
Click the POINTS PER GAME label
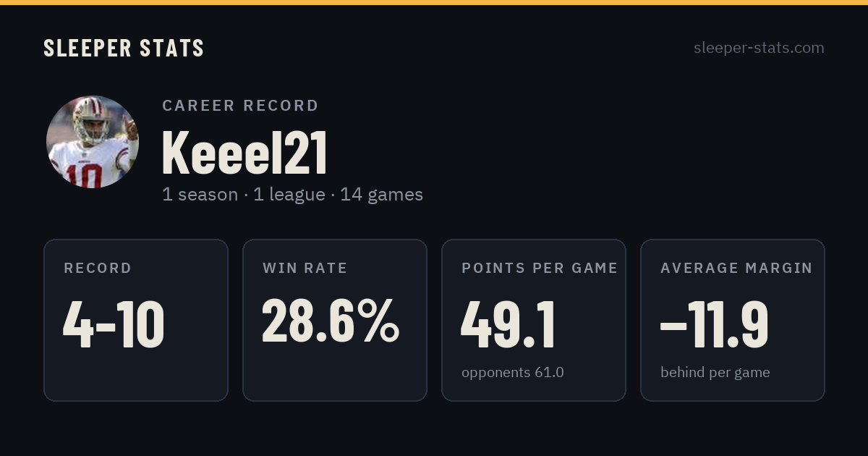point(540,268)
